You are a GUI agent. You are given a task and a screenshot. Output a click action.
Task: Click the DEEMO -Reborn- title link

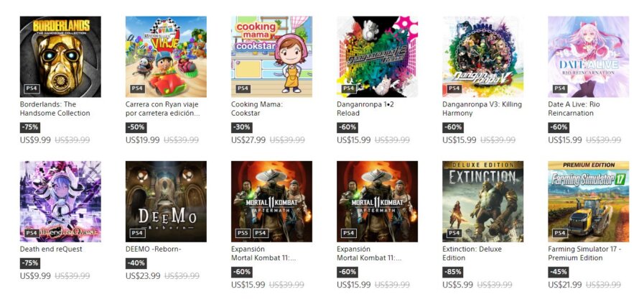[x=155, y=249]
